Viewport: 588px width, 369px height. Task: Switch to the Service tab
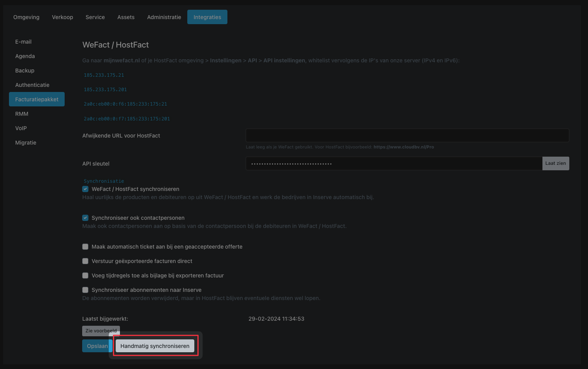coord(95,17)
